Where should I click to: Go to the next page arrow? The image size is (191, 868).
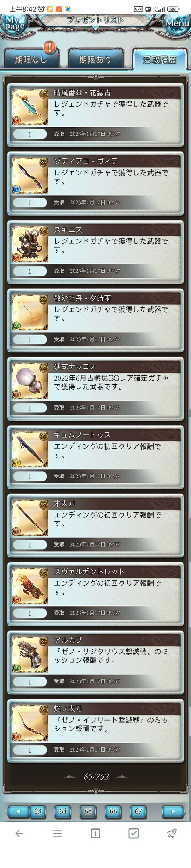pos(173,811)
